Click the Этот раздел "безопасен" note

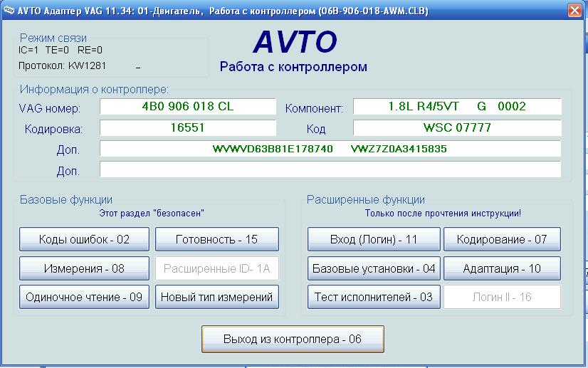click(152, 213)
